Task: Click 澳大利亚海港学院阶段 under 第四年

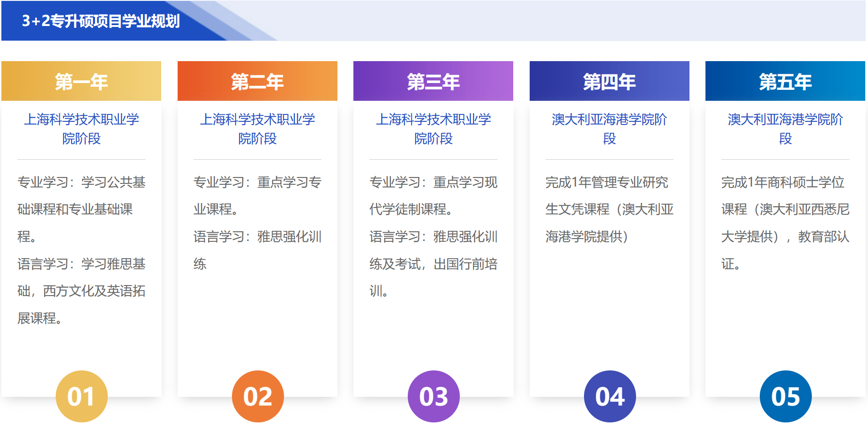Action: point(610,129)
